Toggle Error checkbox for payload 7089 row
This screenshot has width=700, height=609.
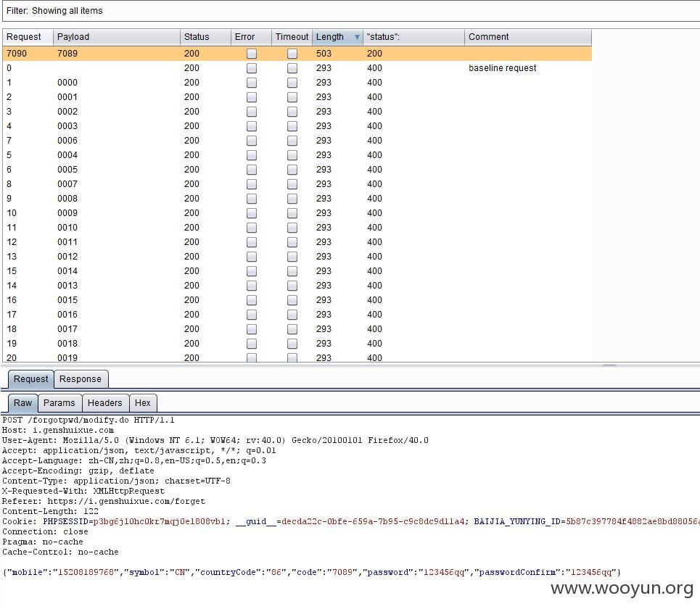[252, 54]
